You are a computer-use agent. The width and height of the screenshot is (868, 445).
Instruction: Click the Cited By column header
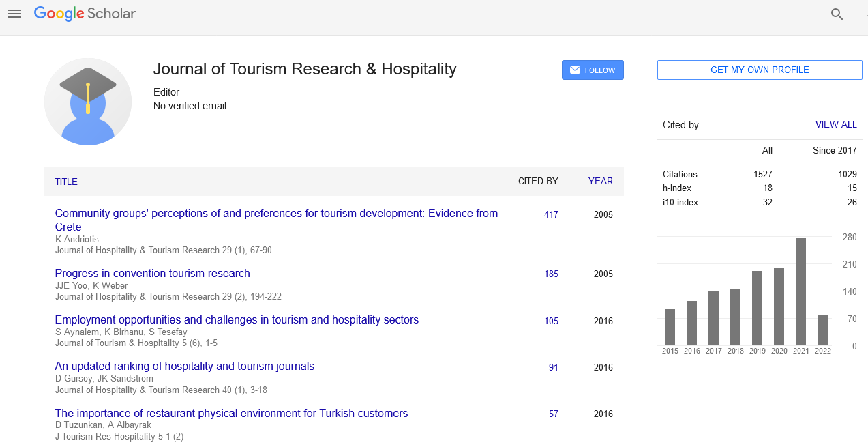[x=538, y=182]
